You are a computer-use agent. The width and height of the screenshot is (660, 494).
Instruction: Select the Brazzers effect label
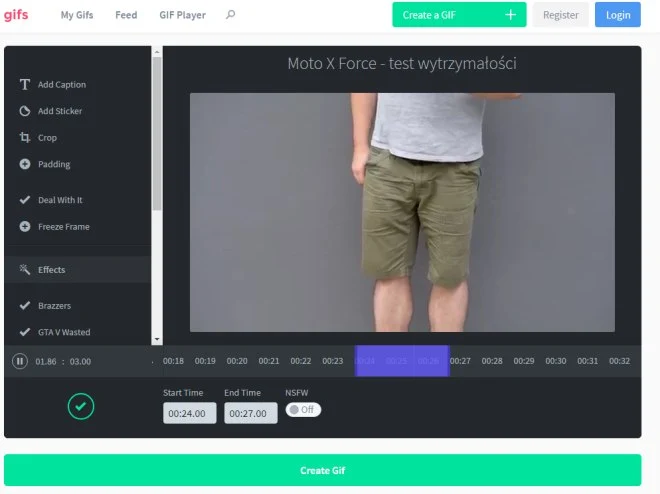pyautogui.click(x=54, y=305)
